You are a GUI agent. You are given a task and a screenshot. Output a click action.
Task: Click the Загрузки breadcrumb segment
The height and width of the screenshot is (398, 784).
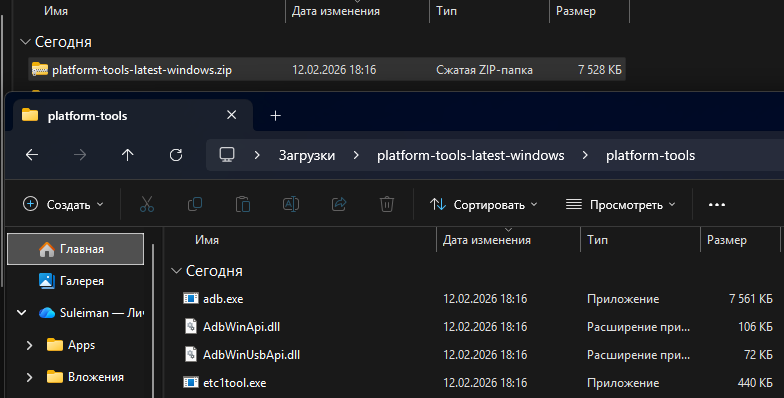pyautogui.click(x=307, y=156)
